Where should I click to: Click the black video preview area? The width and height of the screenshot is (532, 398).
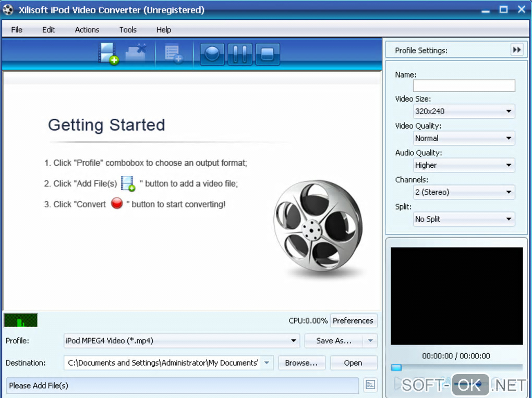click(457, 296)
